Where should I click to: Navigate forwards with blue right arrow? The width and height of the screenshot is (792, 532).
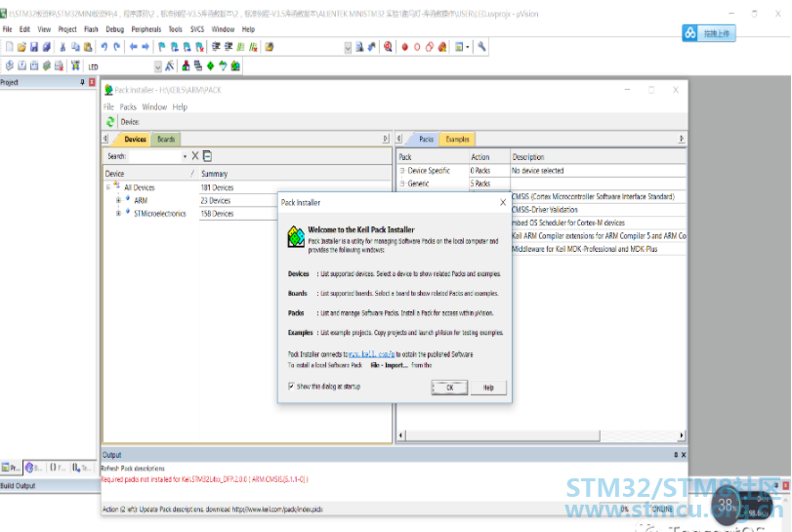coord(146,47)
